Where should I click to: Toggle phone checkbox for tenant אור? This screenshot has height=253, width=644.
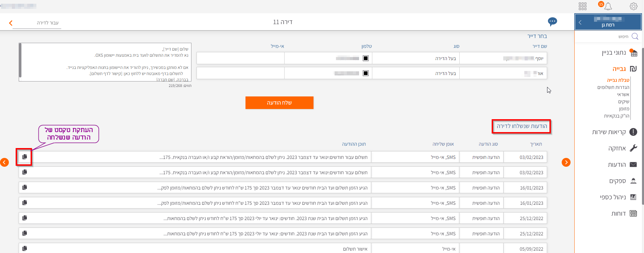366,73
